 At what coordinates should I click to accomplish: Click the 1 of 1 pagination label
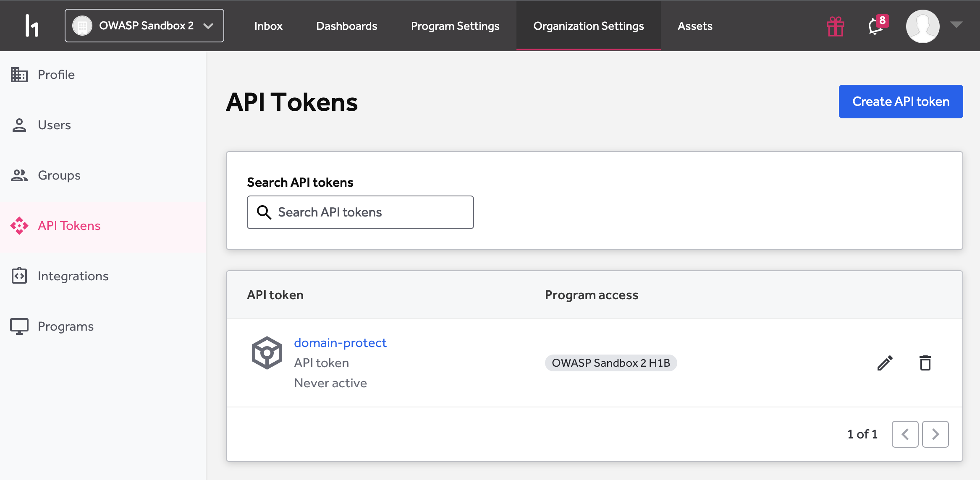pyautogui.click(x=862, y=434)
